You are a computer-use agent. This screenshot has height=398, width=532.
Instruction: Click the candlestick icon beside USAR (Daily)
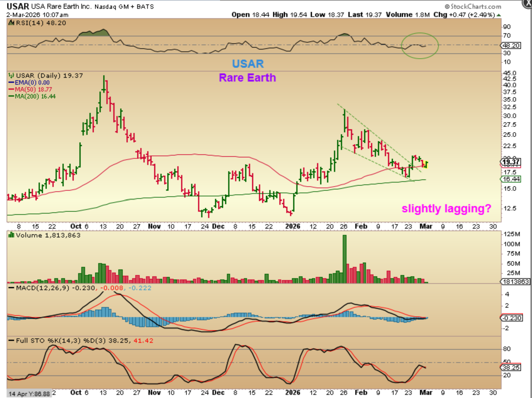click(x=11, y=75)
